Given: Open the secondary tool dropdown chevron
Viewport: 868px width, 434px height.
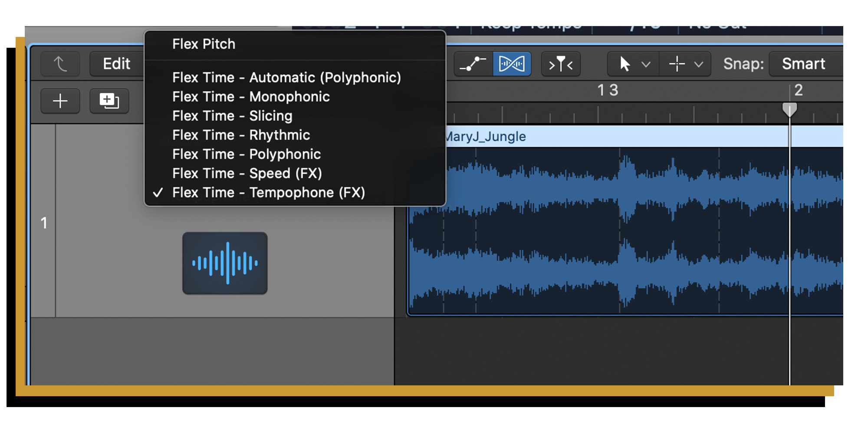Looking at the screenshot, I should 698,65.
